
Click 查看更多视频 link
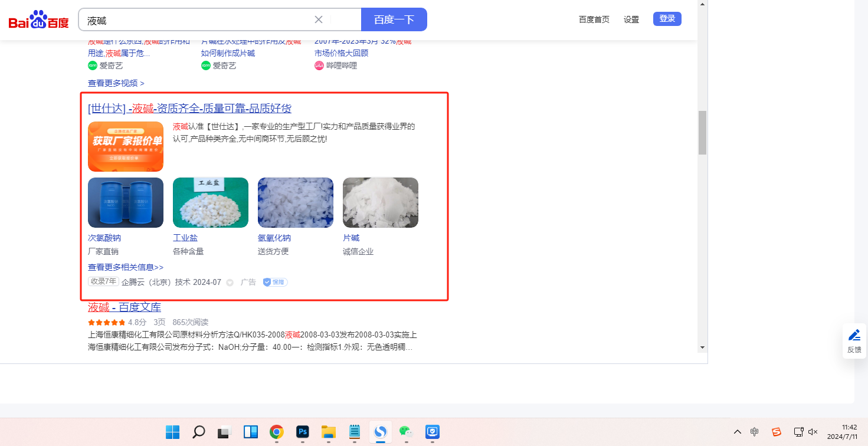116,83
